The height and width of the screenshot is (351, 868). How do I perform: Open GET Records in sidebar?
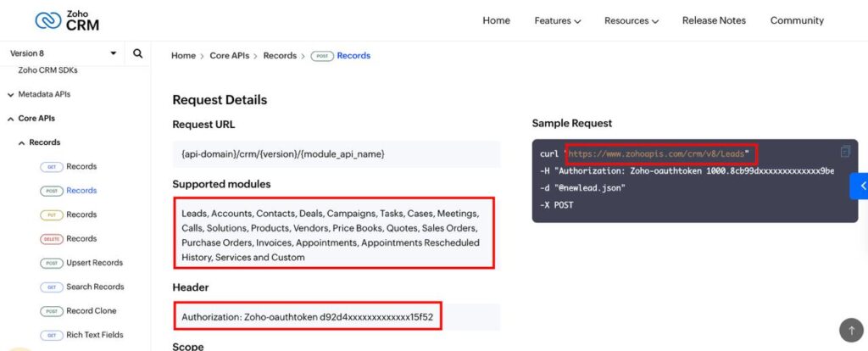69,167
